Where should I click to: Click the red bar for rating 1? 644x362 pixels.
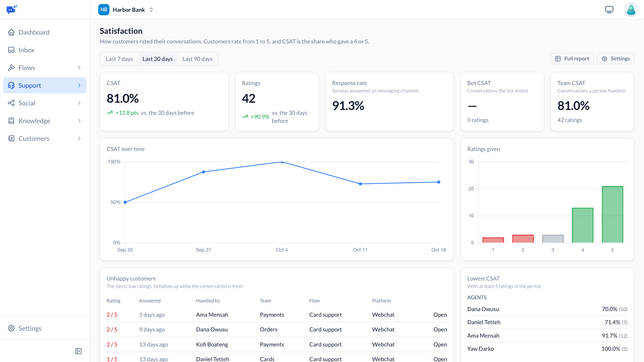[493, 240]
